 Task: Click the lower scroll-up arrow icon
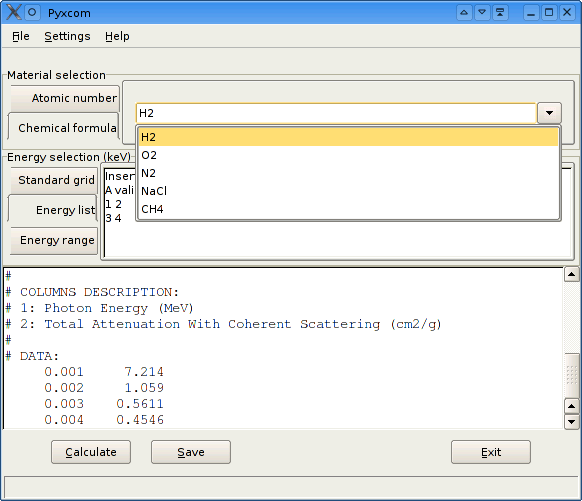(x=571, y=406)
